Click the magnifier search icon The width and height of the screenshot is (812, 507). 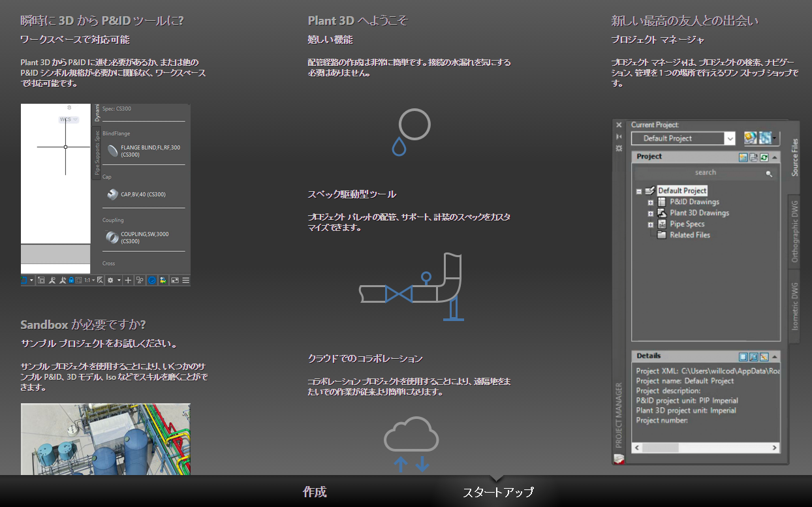769,174
